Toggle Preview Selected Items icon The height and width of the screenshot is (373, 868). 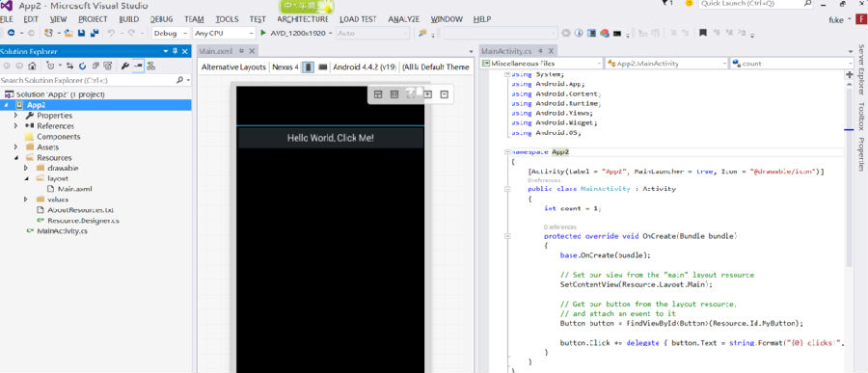[x=138, y=66]
